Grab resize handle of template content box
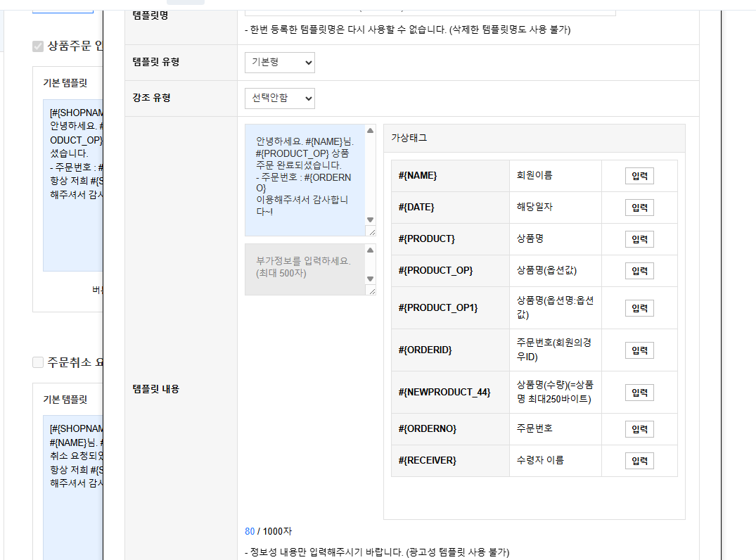 coord(371,231)
